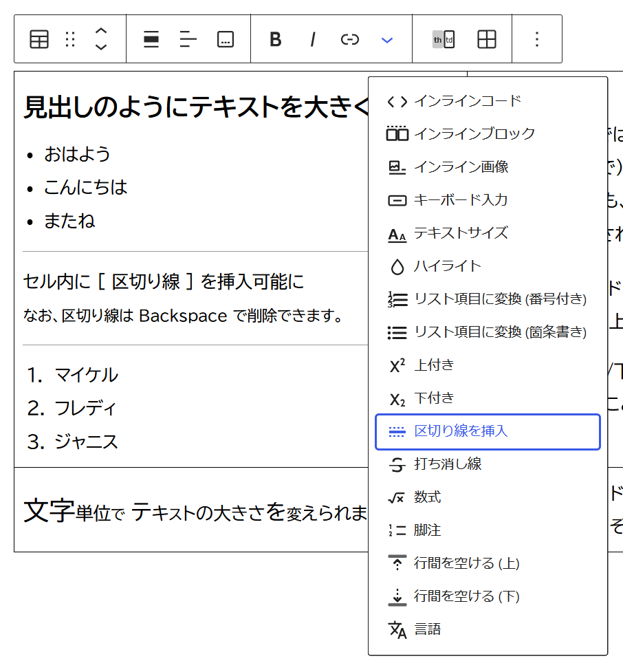Screen dimensions: 623x672
Task: Click numbered item マイケル
Action: pos(86,375)
